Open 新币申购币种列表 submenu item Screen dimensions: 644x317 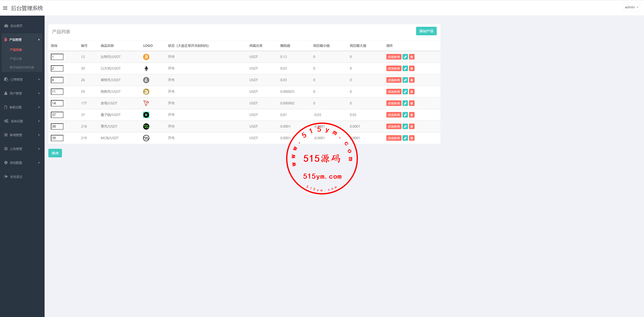click(22, 67)
